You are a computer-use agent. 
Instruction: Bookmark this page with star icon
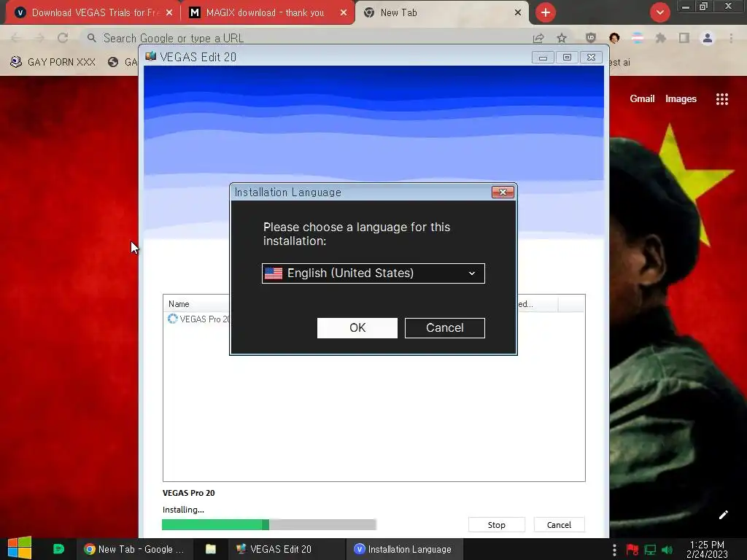click(562, 38)
